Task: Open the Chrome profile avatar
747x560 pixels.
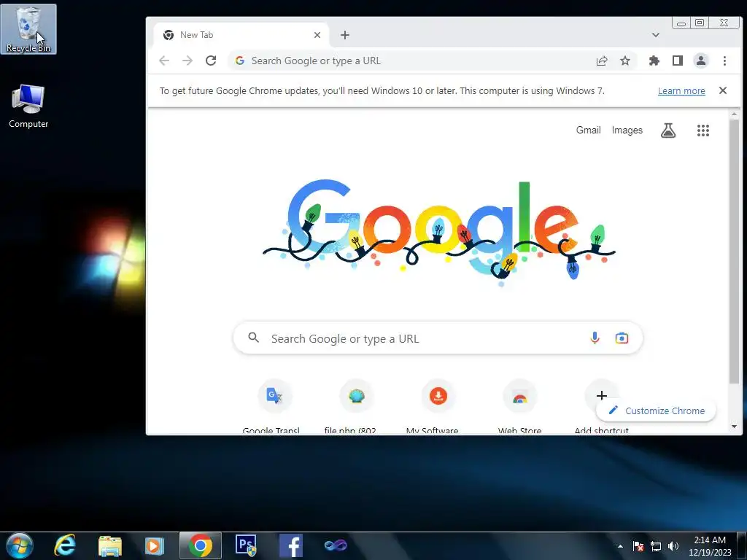Action: [x=701, y=61]
